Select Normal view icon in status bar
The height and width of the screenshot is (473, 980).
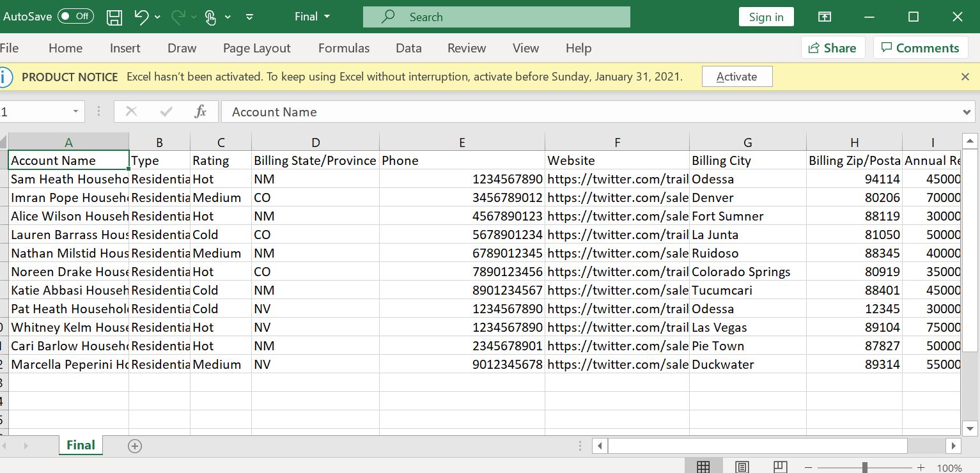(703, 467)
